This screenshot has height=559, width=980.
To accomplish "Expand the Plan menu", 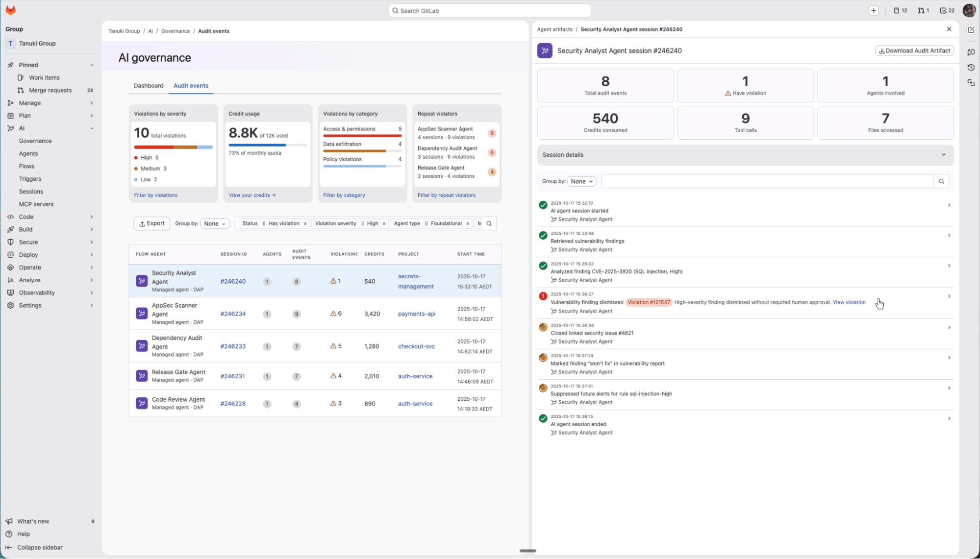I will [x=92, y=116].
